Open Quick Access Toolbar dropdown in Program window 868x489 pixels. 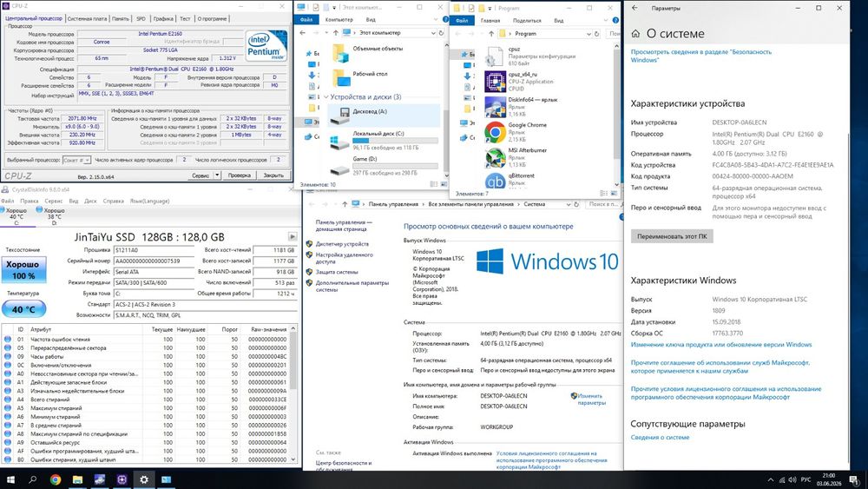(x=490, y=9)
